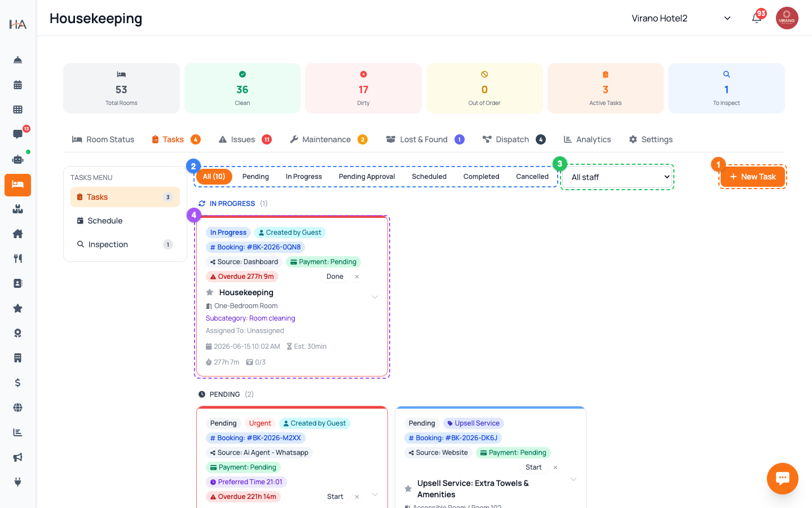Filter tasks by All (10)
812x508 pixels.
(214, 177)
